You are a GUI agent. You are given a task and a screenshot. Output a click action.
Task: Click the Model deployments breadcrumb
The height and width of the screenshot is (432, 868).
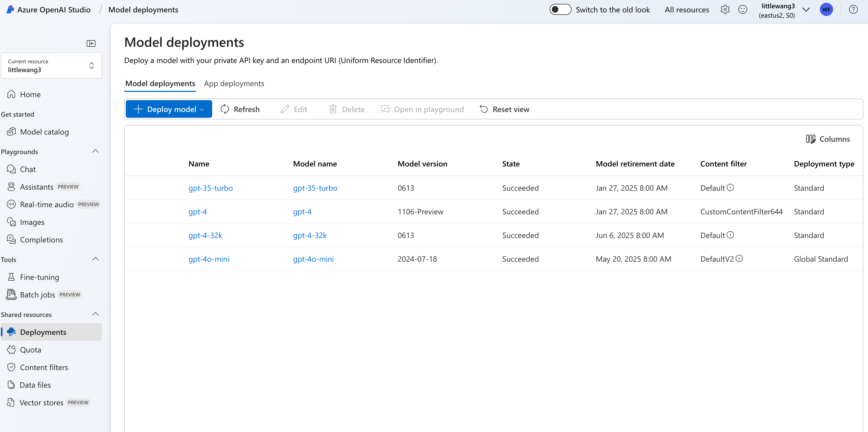coord(143,10)
